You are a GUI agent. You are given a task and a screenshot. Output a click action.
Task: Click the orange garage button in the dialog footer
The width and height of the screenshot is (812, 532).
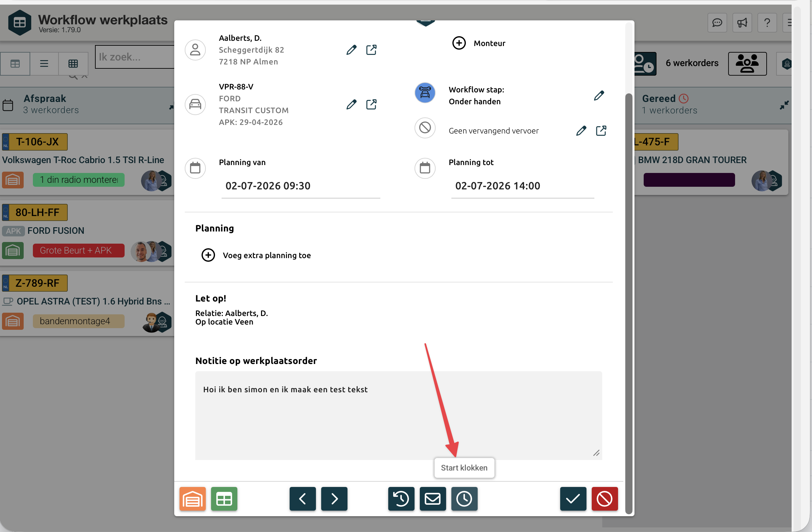(193, 498)
